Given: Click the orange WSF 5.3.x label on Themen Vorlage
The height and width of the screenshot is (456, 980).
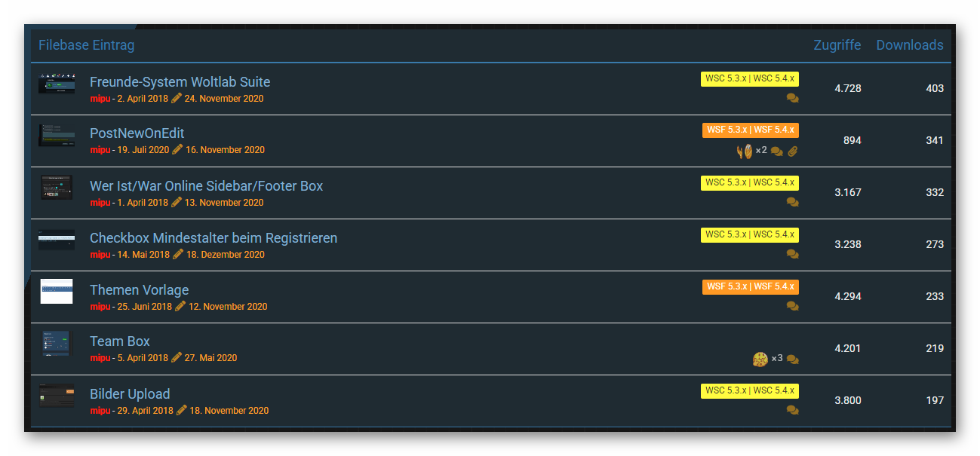Looking at the screenshot, I should pyautogui.click(x=750, y=286).
